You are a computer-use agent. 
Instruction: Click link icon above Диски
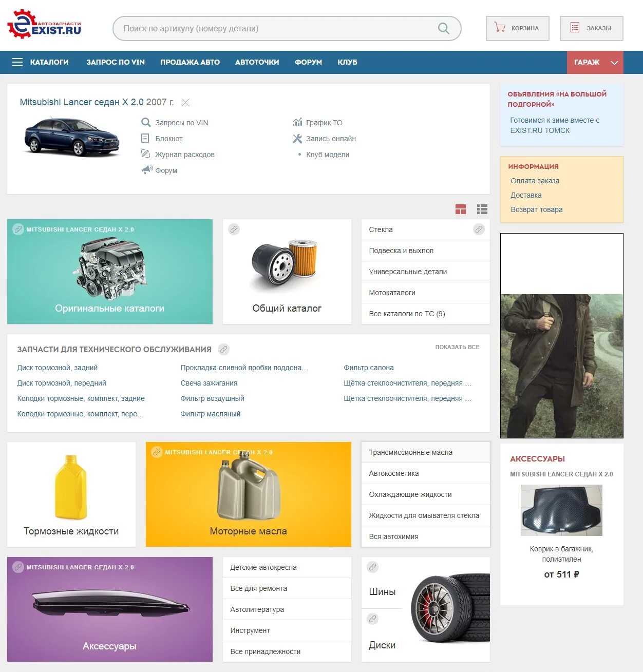coord(373,619)
